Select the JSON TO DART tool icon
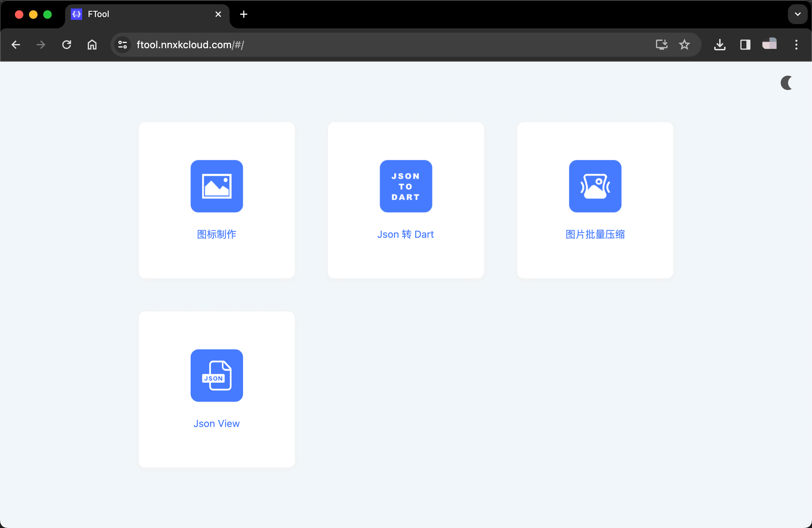Image resolution: width=812 pixels, height=528 pixels. point(406,186)
